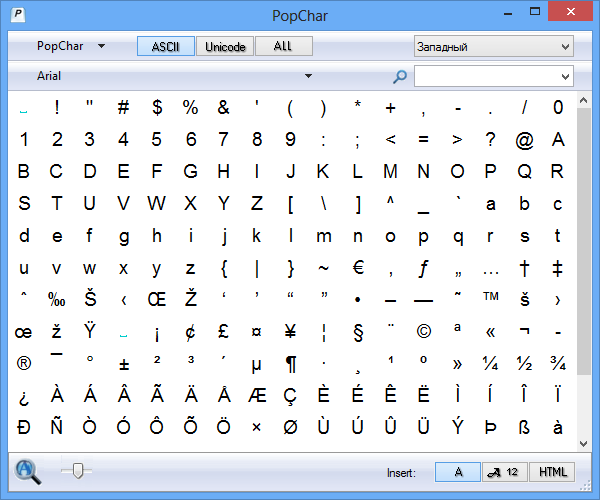Maximize the PopChar window

point(535,12)
